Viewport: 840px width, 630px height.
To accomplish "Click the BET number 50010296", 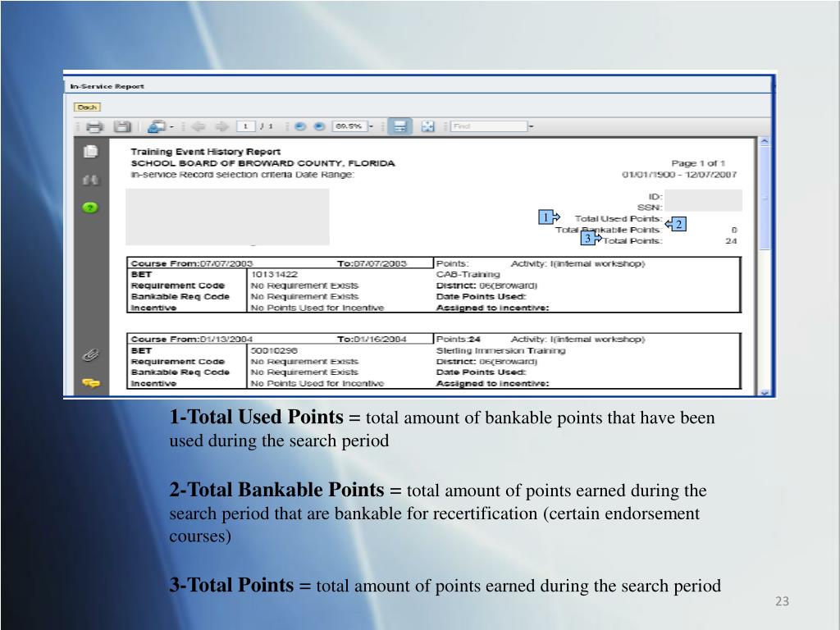I will pyautogui.click(x=274, y=350).
